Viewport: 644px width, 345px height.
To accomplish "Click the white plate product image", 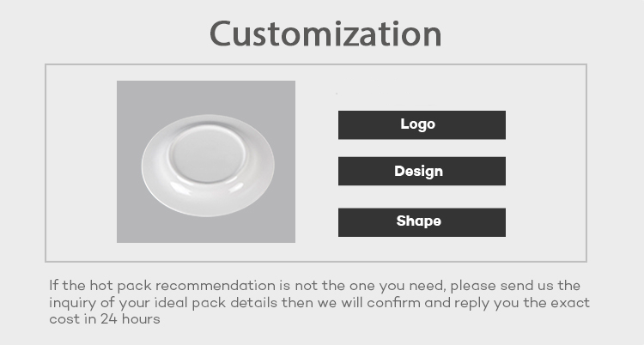I will 207,161.
